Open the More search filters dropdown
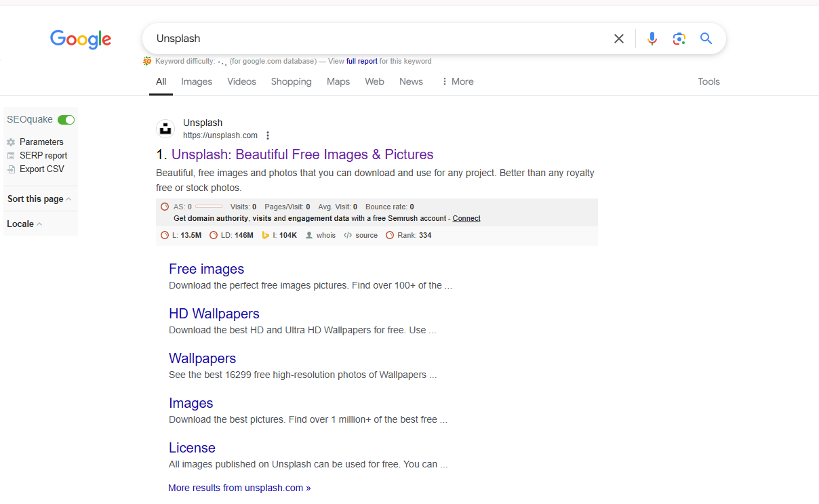Image resolution: width=819 pixels, height=504 pixels. (458, 81)
